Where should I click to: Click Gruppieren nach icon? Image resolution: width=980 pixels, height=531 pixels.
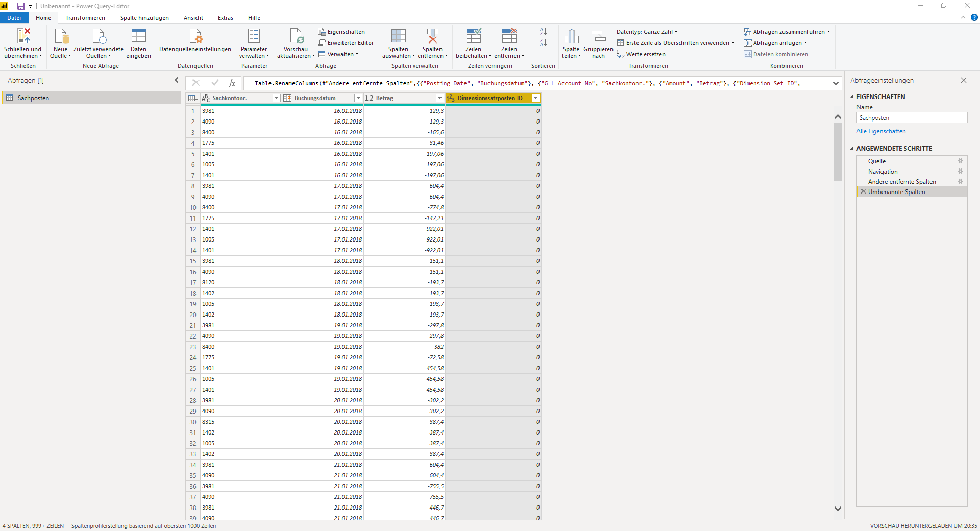(x=598, y=36)
